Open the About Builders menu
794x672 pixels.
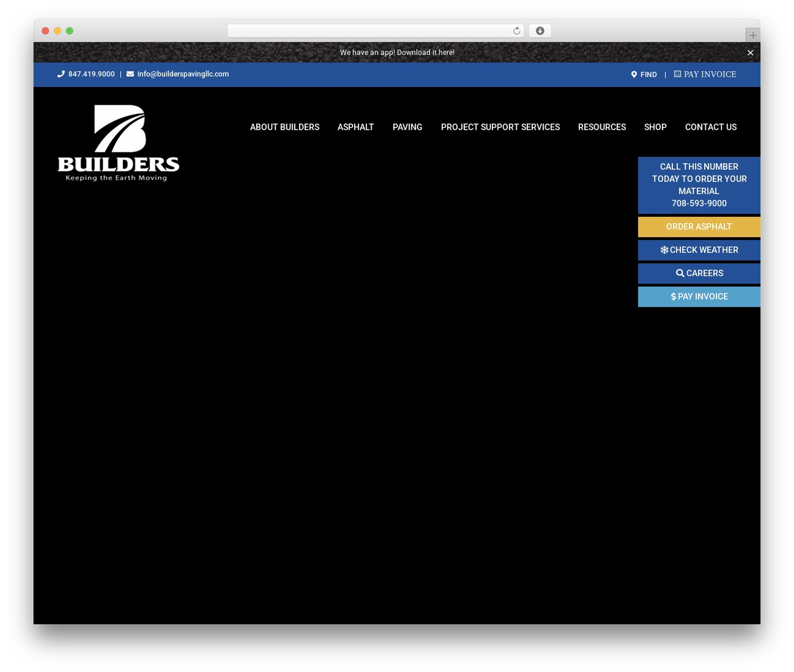(x=285, y=127)
